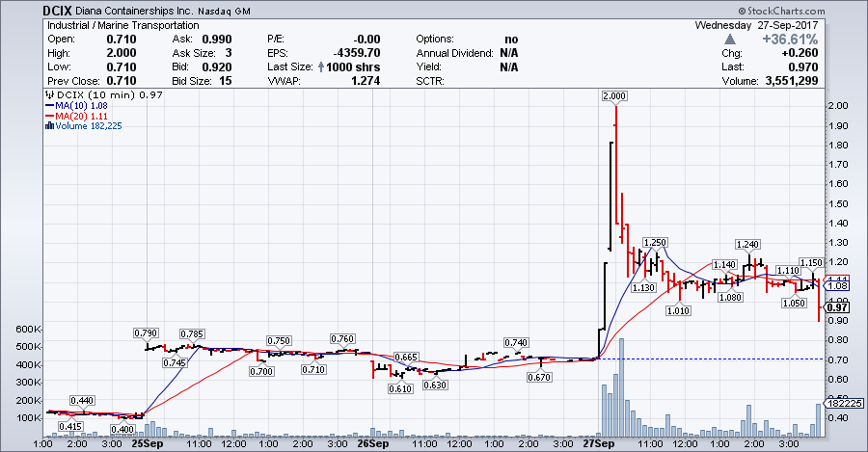
Task: Click the MA(10) blue line legend
Action: (x=76, y=105)
